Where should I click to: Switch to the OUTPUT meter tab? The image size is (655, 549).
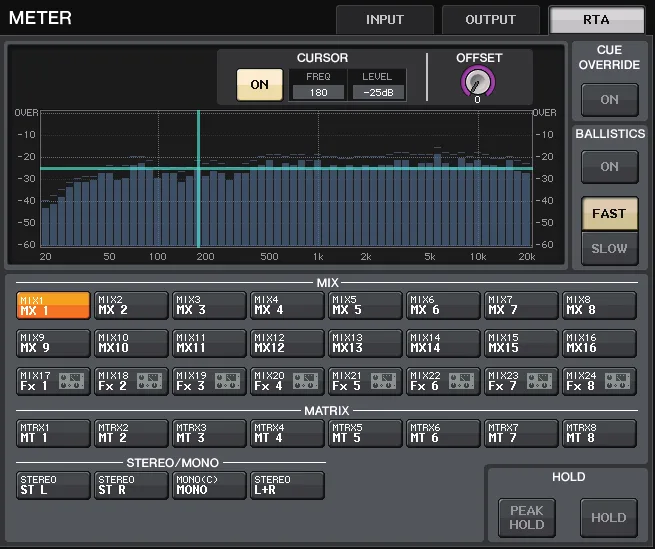tap(490, 20)
